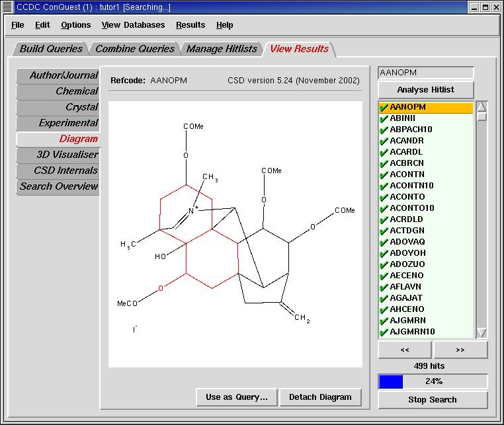Click the refcode text field showing AANOPM
The height and width of the screenshot is (425, 504).
click(426, 73)
